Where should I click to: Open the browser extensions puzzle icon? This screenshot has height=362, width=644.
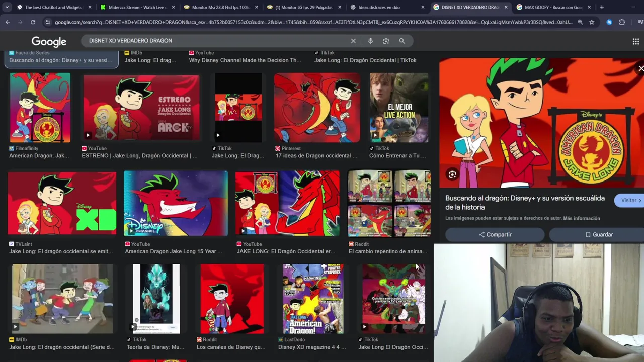tap(622, 22)
